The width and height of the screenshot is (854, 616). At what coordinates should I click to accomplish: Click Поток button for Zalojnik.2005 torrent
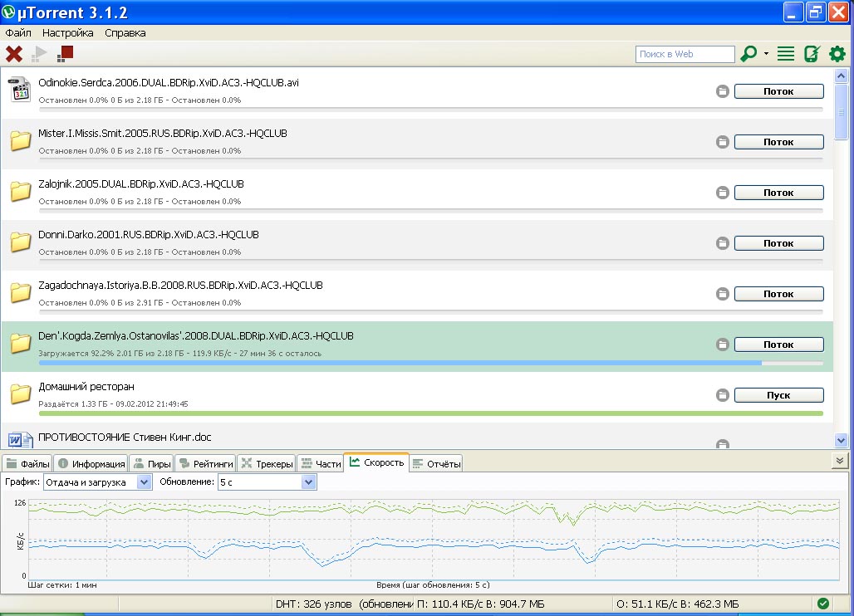click(x=779, y=193)
